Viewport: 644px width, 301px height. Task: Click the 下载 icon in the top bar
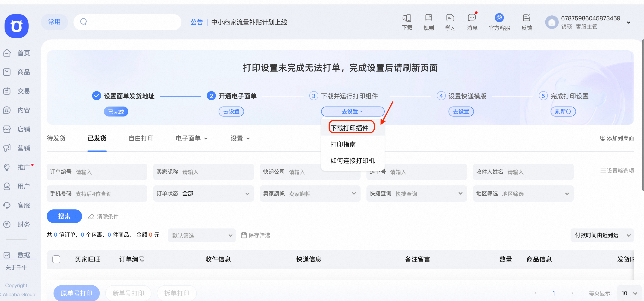point(407,22)
